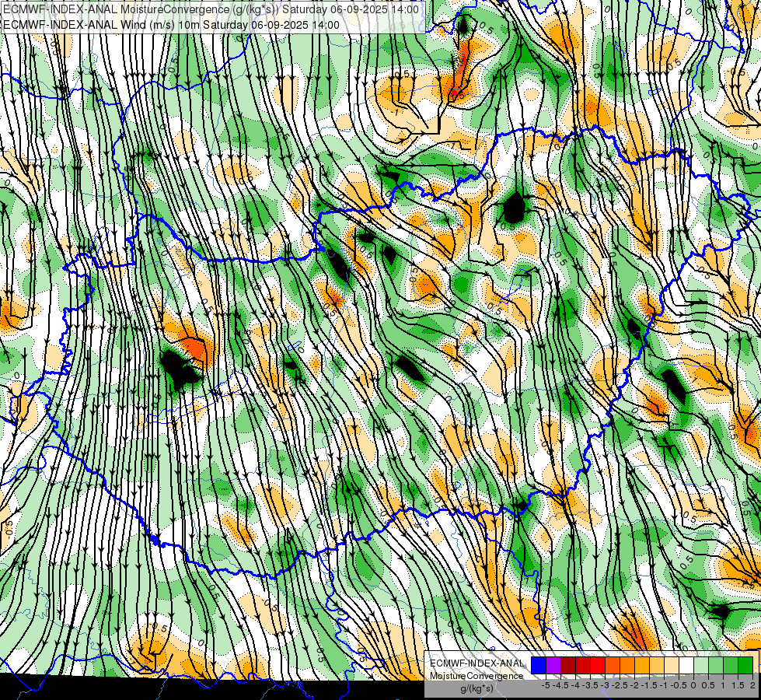Select the light orange swatch between -1.5 and -1

657,666
